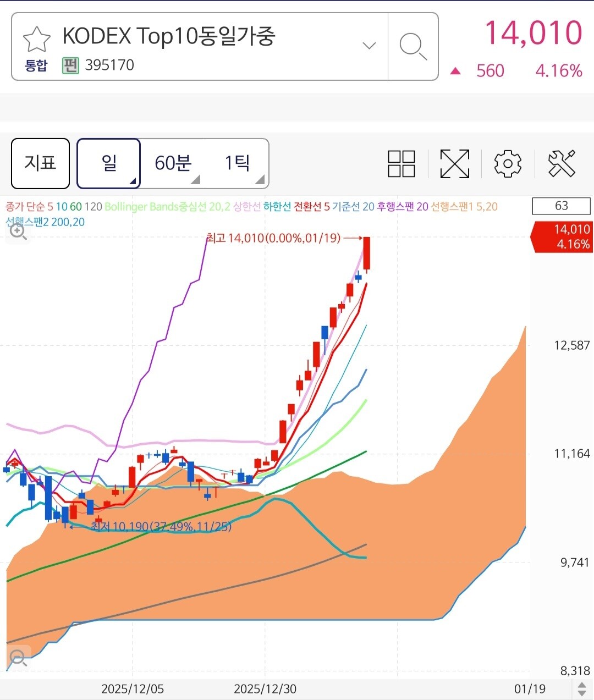Open the 지표 indicator button
Viewport: 594px width, 700px height.
coord(40,163)
